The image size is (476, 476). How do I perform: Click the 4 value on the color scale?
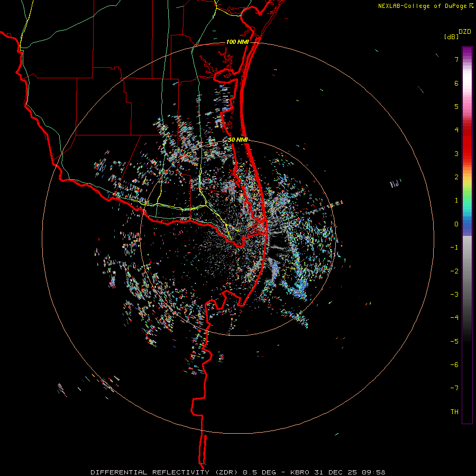point(456,130)
